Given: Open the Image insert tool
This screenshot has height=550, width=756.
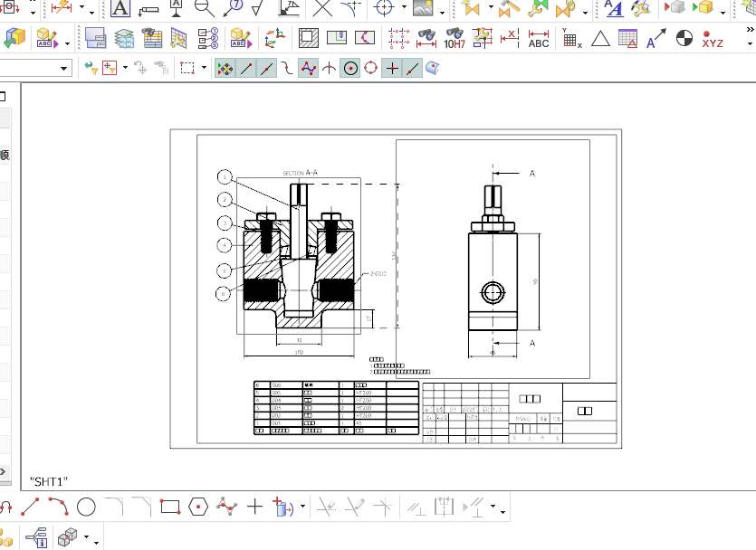Looking at the screenshot, I should [423, 8].
